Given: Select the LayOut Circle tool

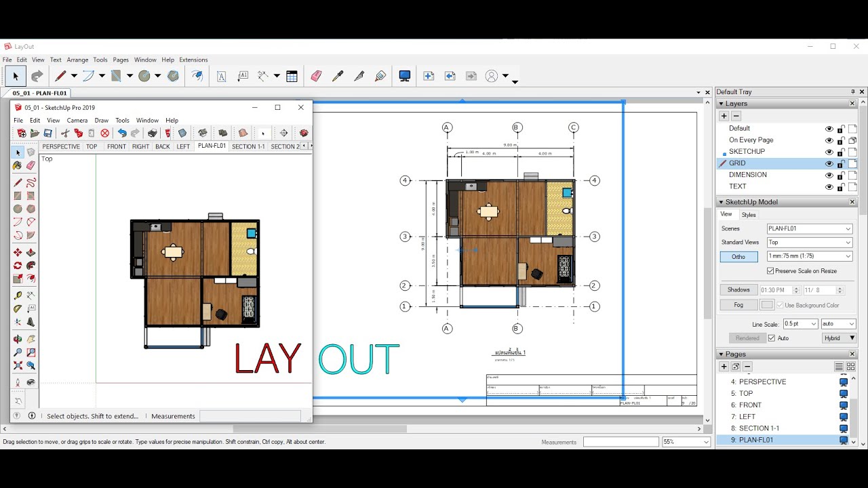Looking at the screenshot, I should 144,77.
